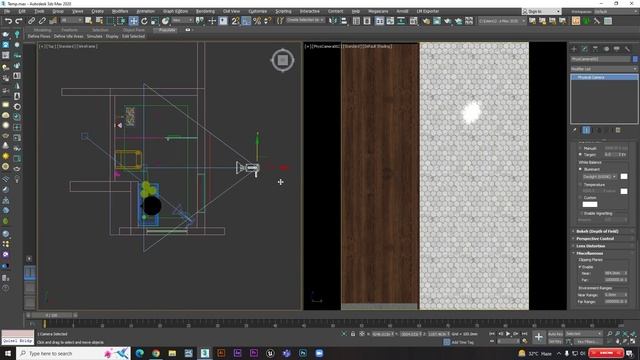
Task: Open the Modifiers menu
Action: tap(120, 11)
